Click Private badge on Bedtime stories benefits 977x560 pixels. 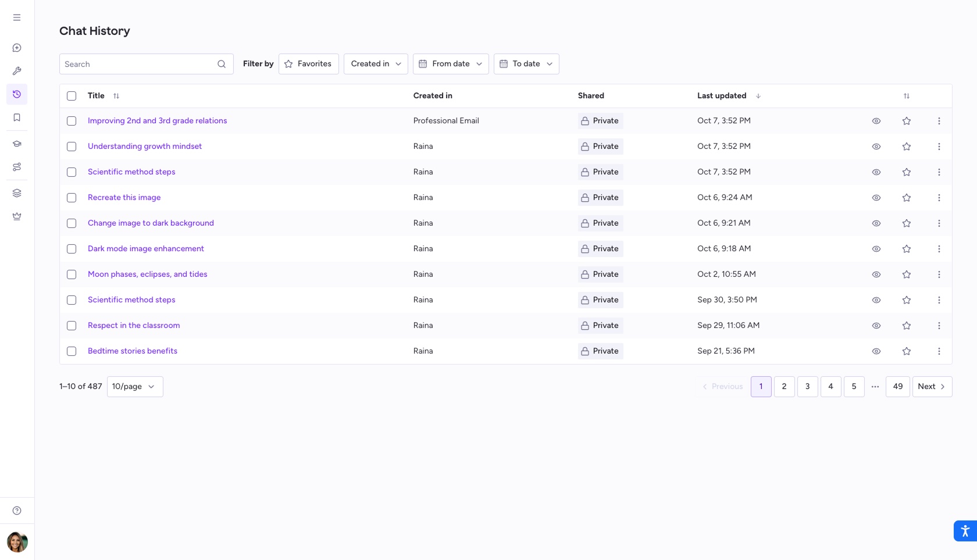click(600, 351)
